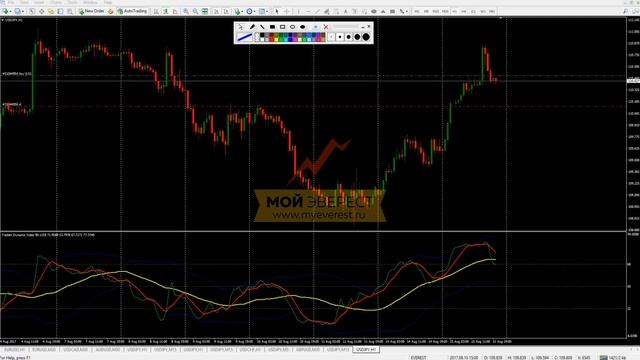The width and height of the screenshot is (640, 360).
Task: Clear drawings with red X icon
Action: [326, 27]
